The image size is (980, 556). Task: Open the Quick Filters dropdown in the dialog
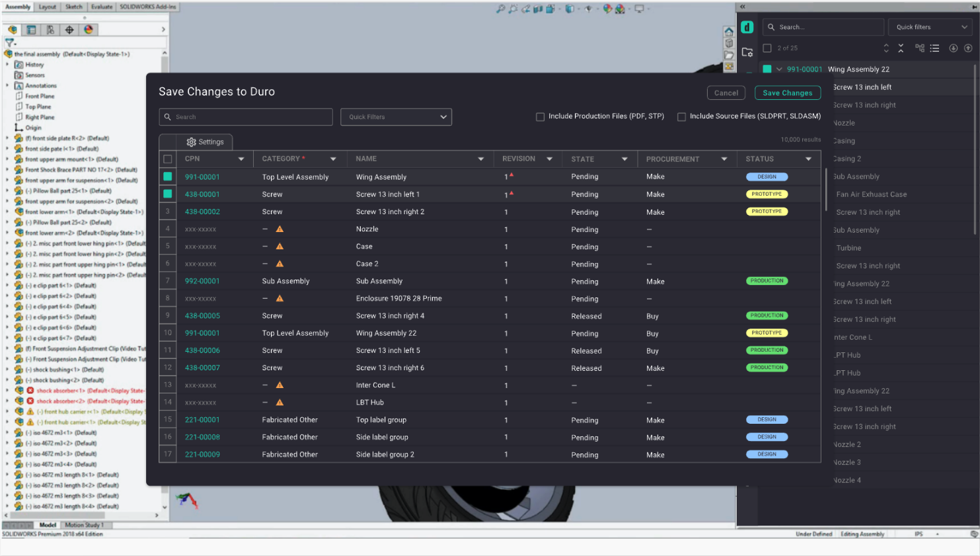[x=396, y=117]
